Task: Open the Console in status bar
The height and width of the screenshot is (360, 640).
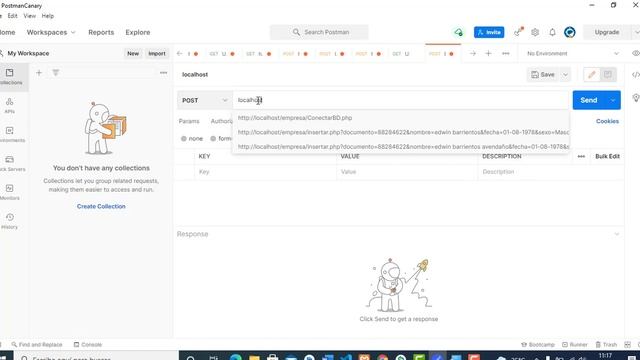Action: [x=88, y=345]
